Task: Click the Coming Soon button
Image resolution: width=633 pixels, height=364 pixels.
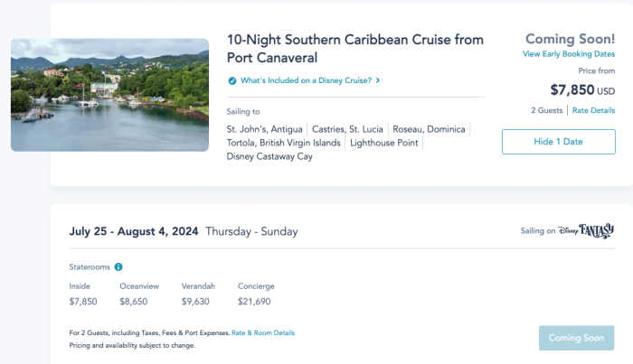Action: [577, 338]
